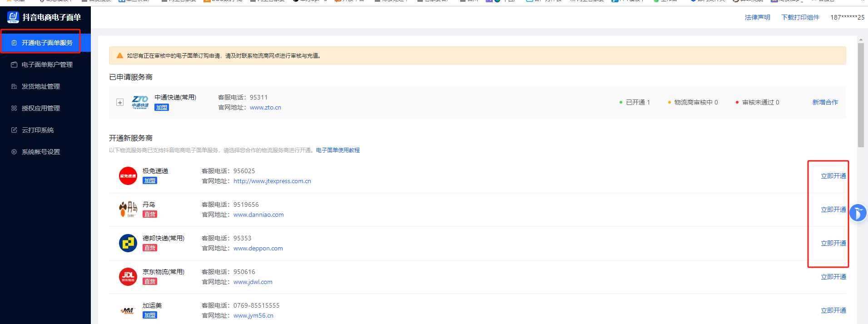Click the 京东物流 JDL logo
This screenshot has width=868, height=324.
(128, 277)
